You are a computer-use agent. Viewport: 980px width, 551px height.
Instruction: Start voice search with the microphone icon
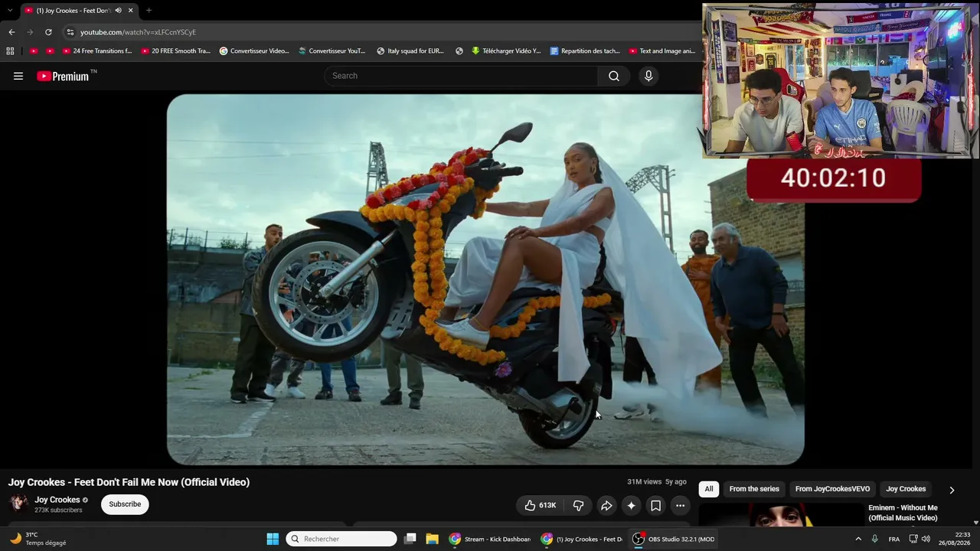pos(648,76)
